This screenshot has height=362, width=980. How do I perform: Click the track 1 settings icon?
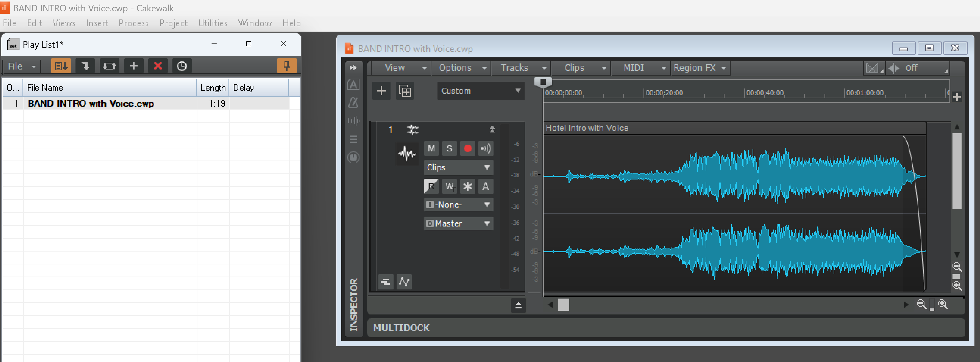pos(412,130)
